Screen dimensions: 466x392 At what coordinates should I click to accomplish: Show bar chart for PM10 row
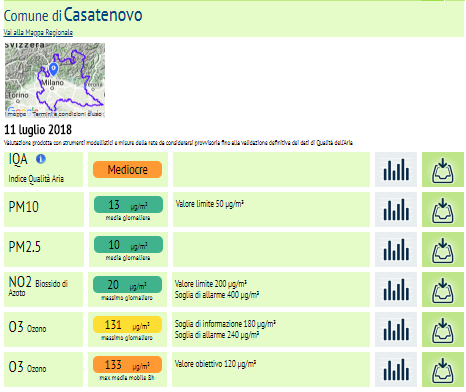[396, 210]
